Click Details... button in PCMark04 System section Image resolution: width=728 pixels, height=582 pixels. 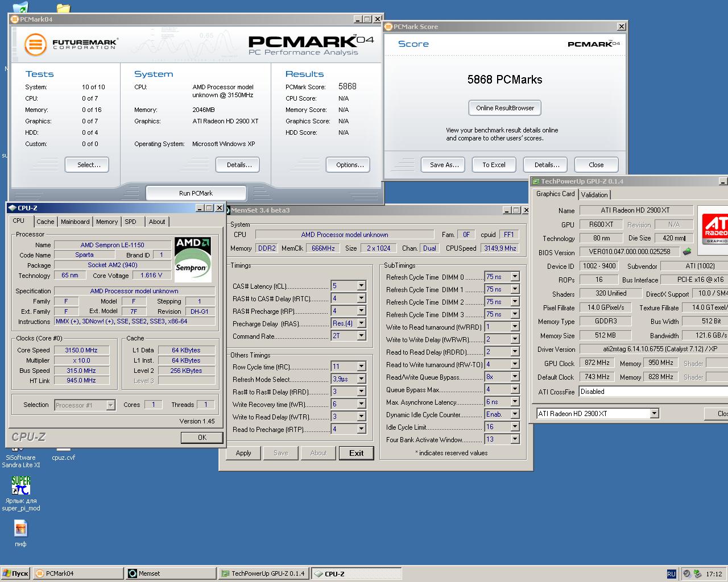coord(239,165)
